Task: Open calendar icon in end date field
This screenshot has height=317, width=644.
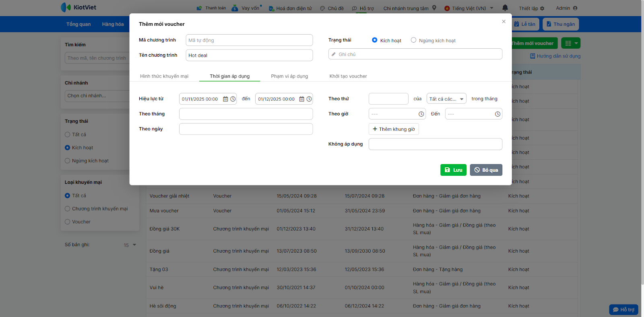Action: point(301,99)
